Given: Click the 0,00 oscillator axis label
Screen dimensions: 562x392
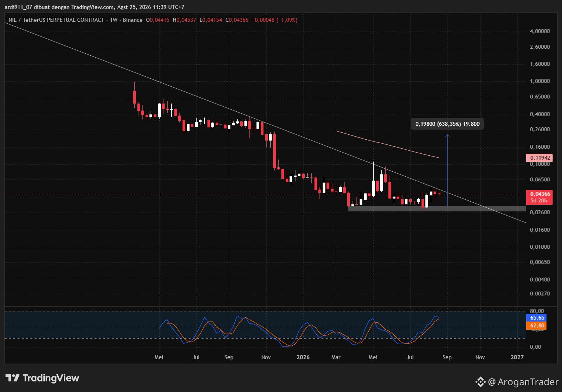Looking at the screenshot, I should pyautogui.click(x=536, y=347).
